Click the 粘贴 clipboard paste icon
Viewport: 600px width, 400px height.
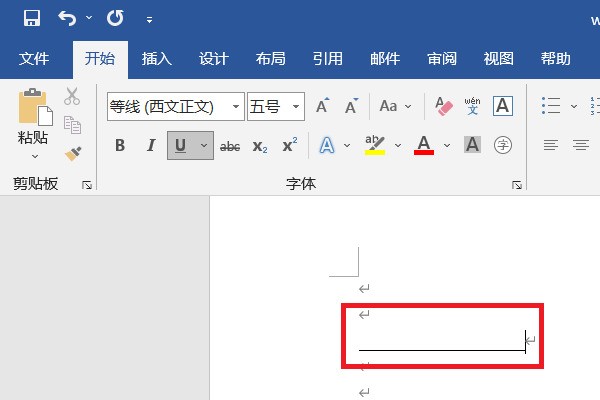click(x=35, y=107)
